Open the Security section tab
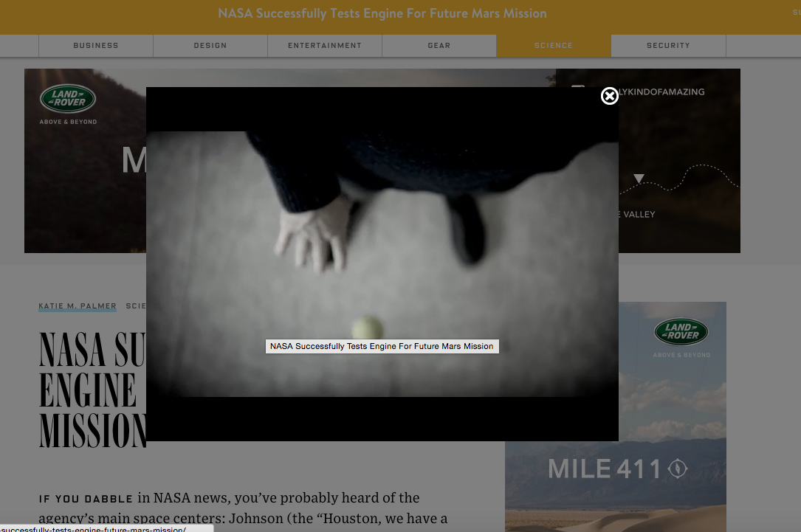This screenshot has width=801, height=532. (668, 46)
